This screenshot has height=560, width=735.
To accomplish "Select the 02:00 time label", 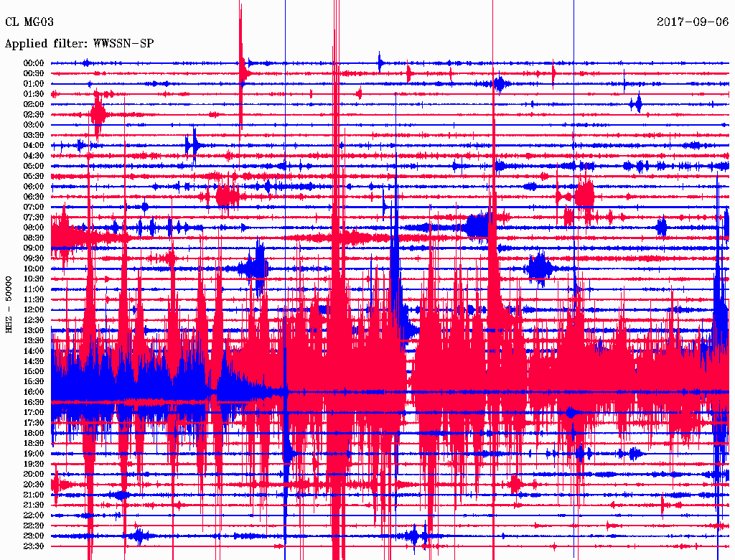I will (x=34, y=104).
